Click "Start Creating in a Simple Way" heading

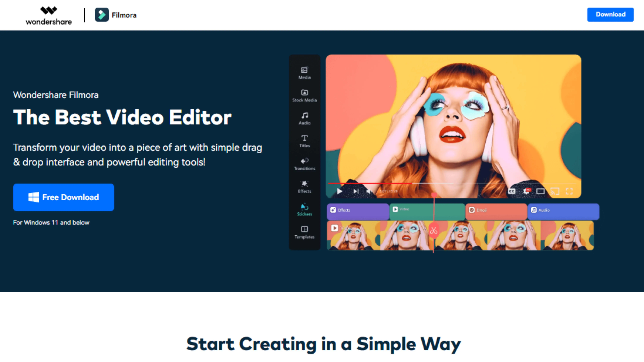pos(324,344)
